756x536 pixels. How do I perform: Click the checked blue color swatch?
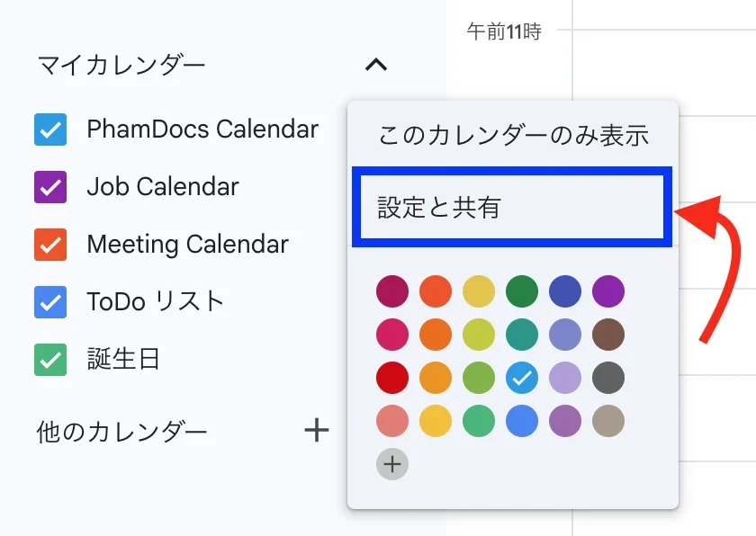click(x=522, y=378)
